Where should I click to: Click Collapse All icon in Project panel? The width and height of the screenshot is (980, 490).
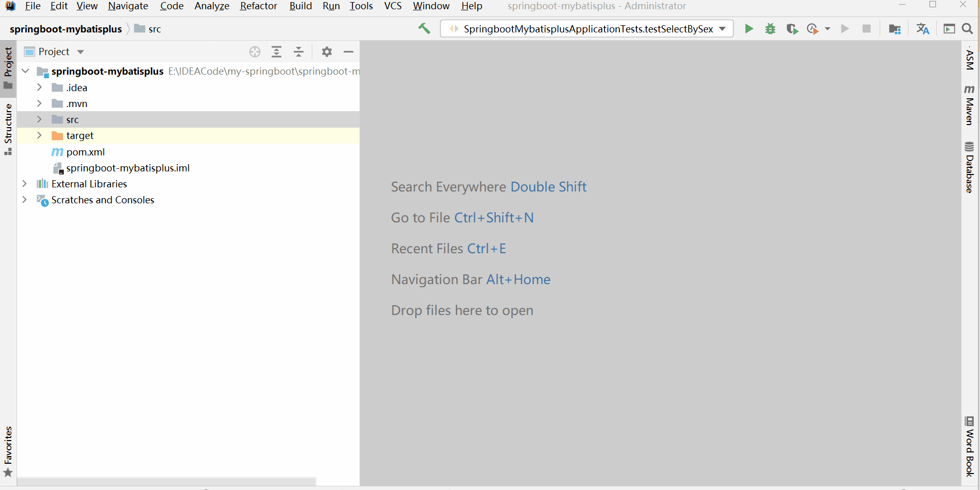click(298, 51)
